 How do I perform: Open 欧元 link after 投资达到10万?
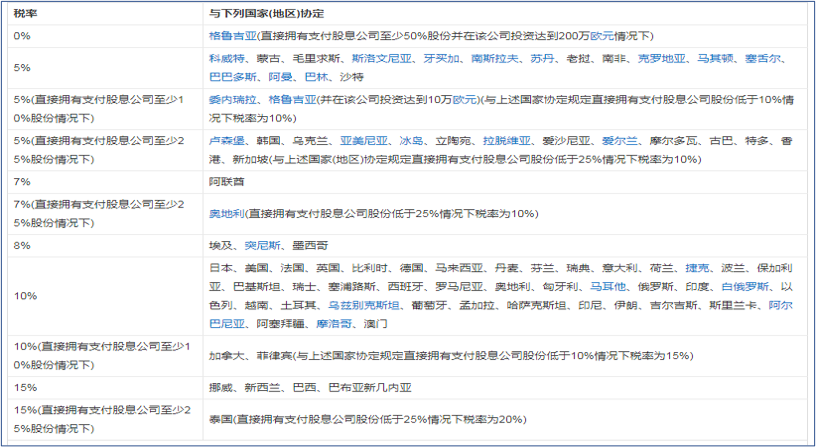465,99
